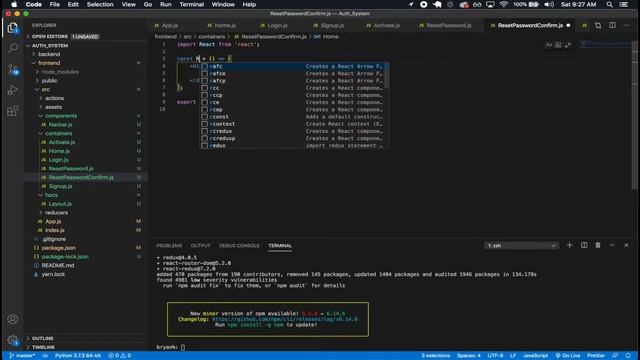Split the terminal panel

(584, 245)
